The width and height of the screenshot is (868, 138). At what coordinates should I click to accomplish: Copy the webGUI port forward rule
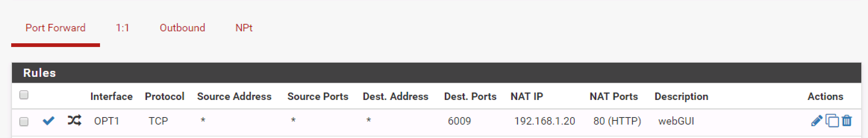[x=832, y=121]
